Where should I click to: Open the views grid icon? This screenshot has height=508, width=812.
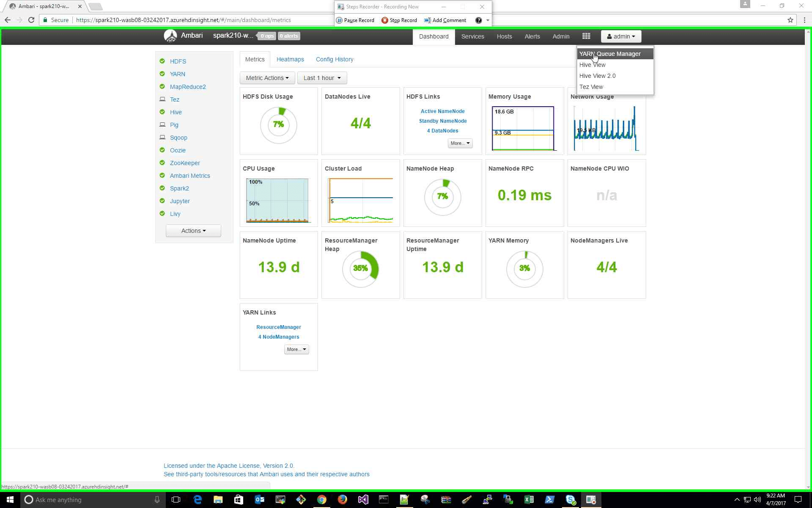pos(586,36)
